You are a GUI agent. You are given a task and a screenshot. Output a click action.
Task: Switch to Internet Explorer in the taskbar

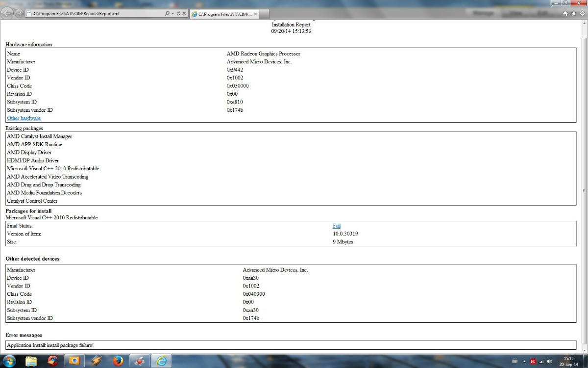pos(161,361)
